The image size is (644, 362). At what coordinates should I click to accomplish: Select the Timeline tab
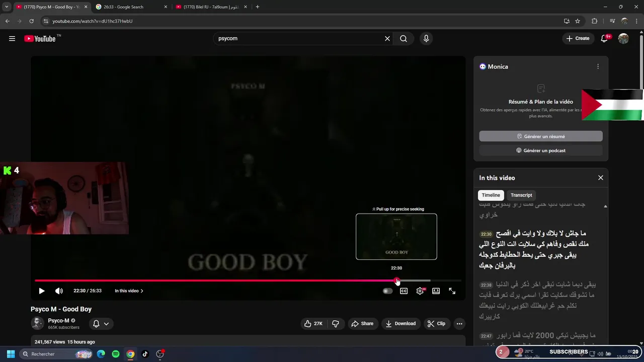click(x=491, y=195)
